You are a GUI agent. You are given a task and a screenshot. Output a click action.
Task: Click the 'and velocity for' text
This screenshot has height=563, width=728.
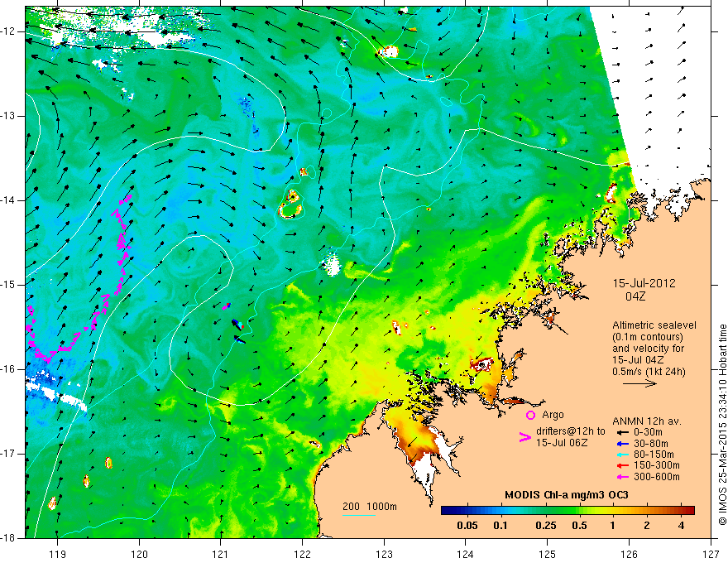pos(648,348)
